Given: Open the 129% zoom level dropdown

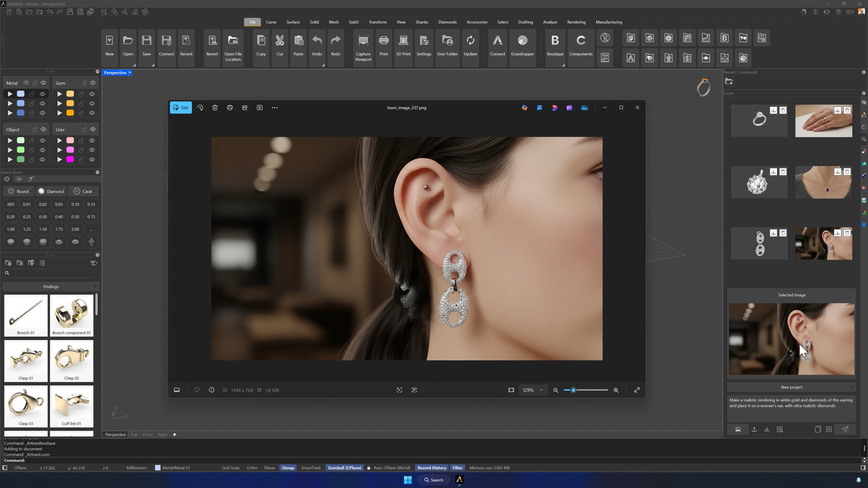Looking at the screenshot, I should [x=533, y=390].
